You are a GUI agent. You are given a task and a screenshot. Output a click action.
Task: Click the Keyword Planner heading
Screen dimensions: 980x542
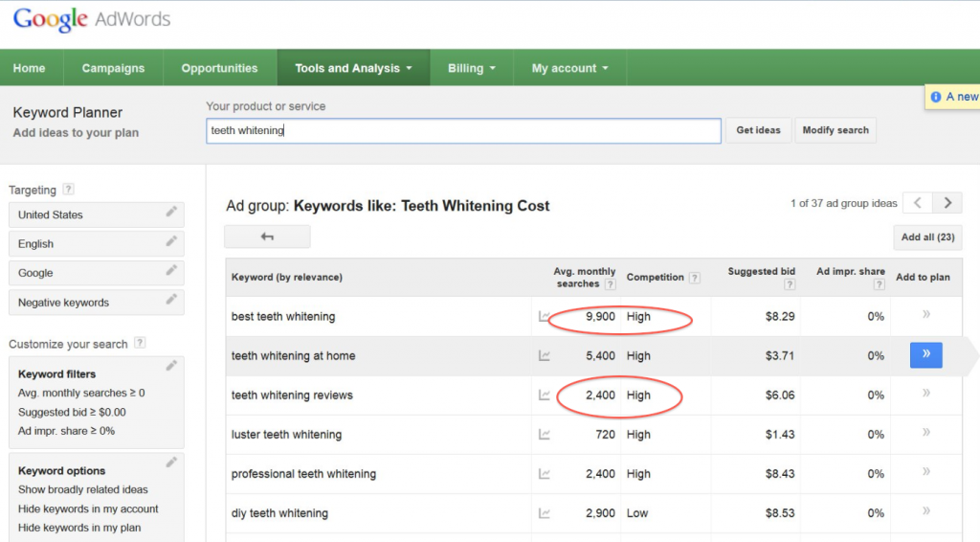[x=68, y=113]
